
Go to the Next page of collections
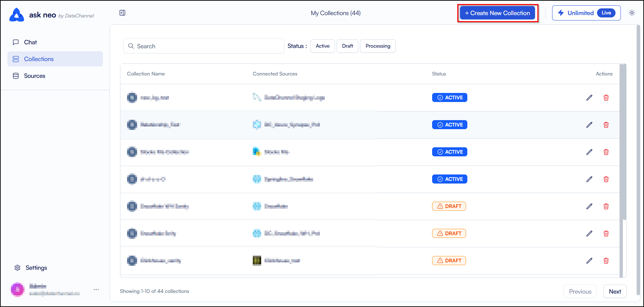tap(615, 292)
